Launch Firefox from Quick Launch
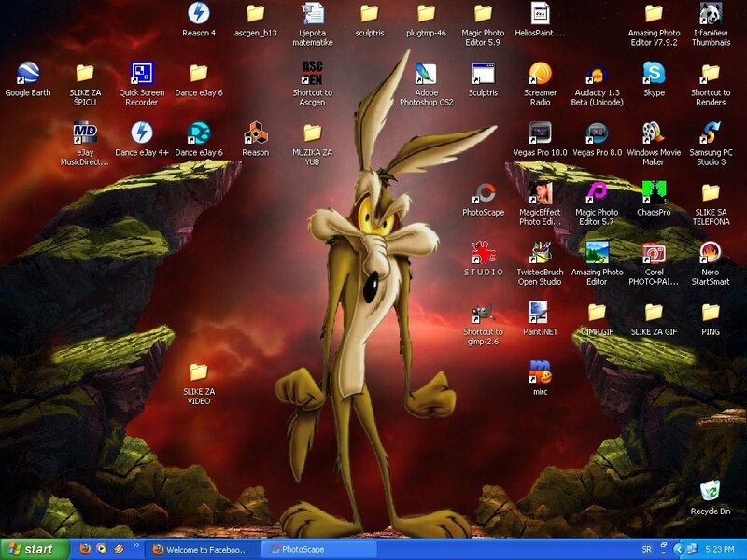Viewport: 747px width, 560px height. [x=85, y=549]
